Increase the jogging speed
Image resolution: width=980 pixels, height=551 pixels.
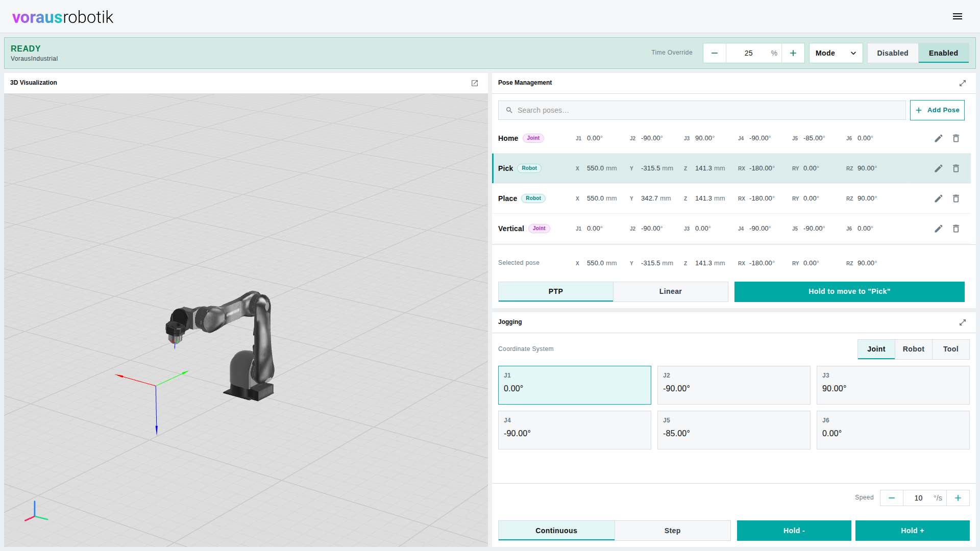(x=958, y=498)
